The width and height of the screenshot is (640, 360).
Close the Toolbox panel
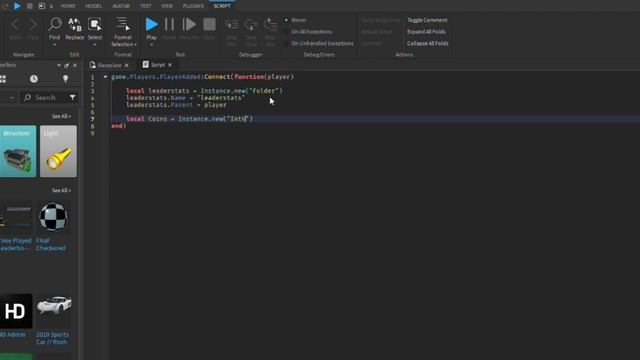[x=75, y=65]
